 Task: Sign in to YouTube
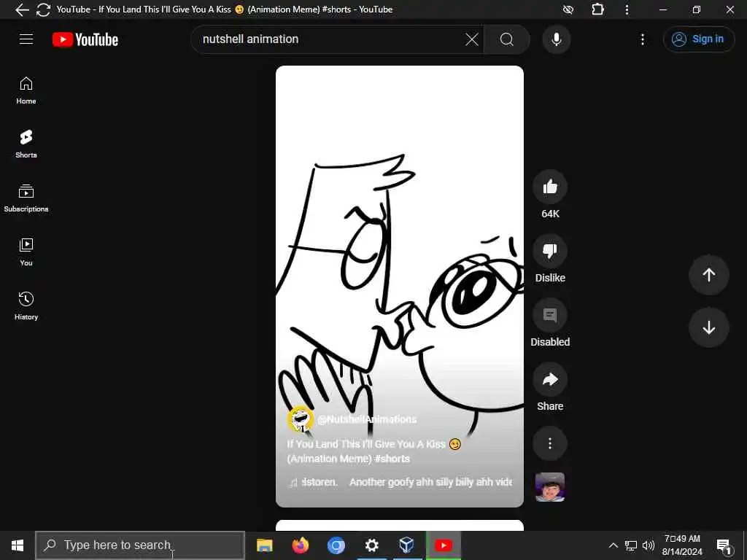point(698,39)
